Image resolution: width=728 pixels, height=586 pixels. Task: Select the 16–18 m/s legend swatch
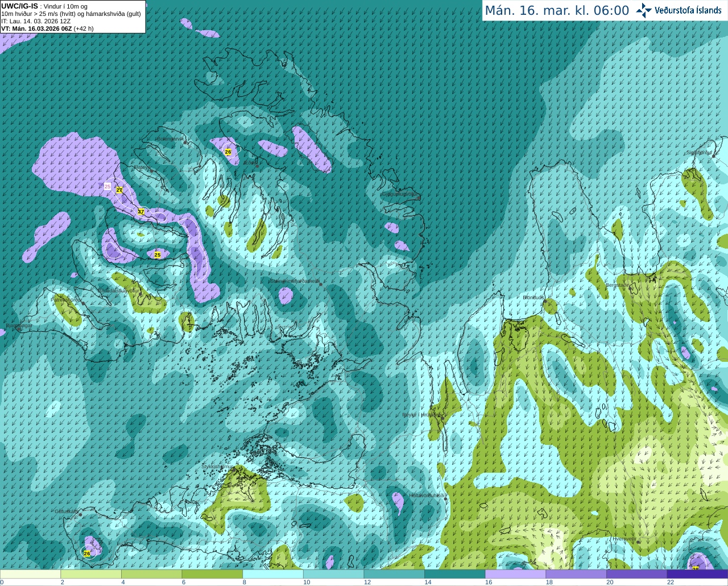point(515,573)
